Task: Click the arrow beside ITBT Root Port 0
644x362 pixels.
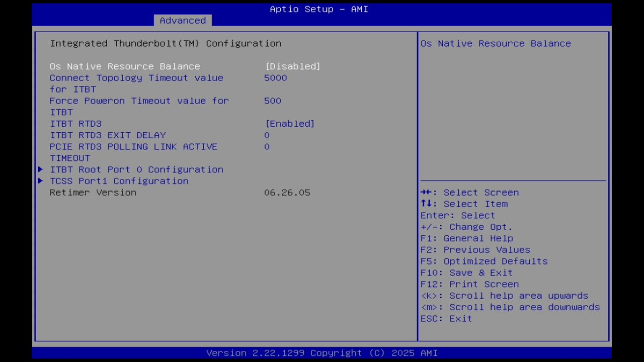Action: pyautogui.click(x=40, y=169)
